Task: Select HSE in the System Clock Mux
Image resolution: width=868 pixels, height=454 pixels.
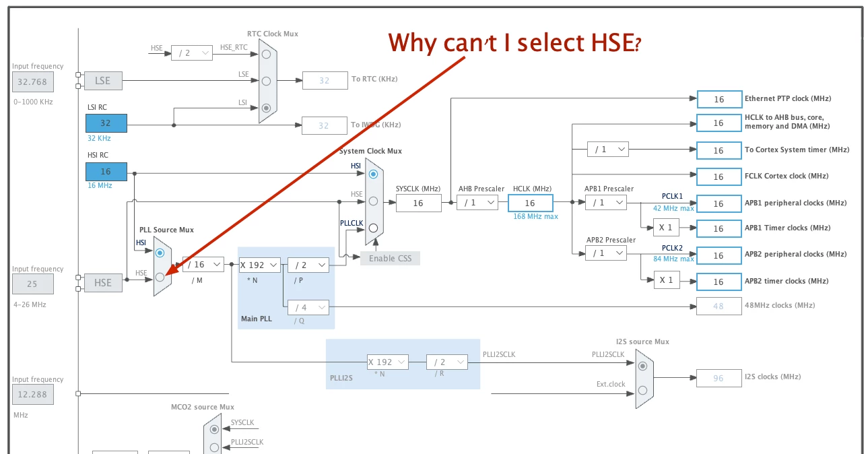Action: pyautogui.click(x=373, y=201)
